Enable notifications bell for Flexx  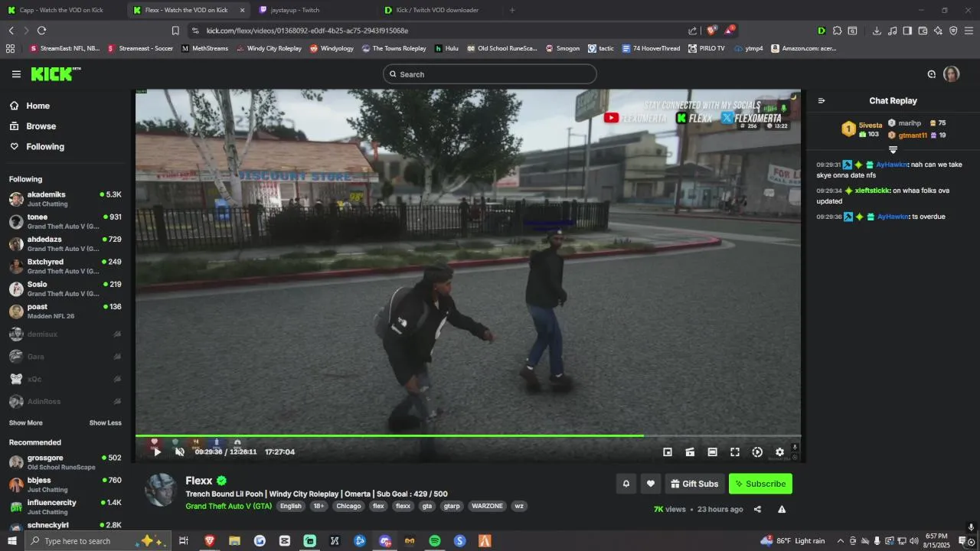coord(626,484)
